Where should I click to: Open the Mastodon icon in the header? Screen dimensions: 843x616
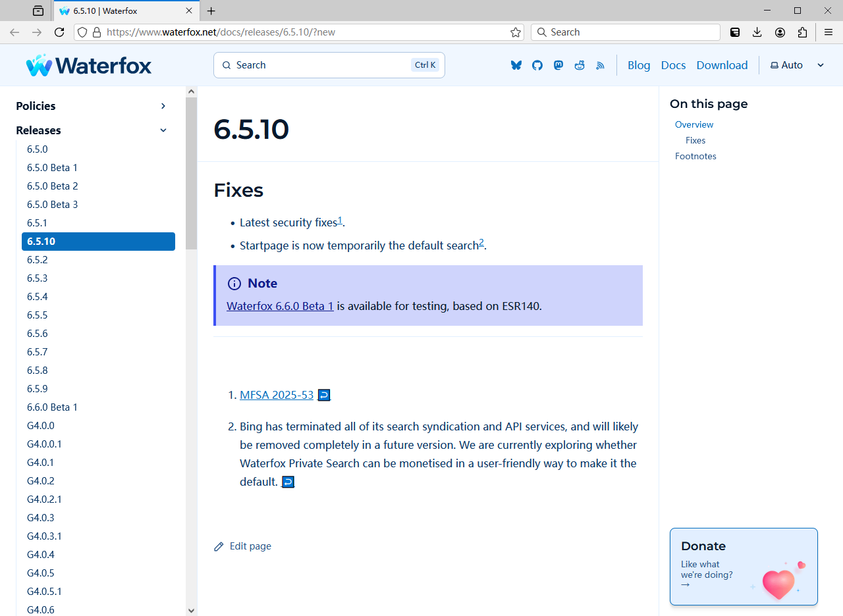(x=558, y=65)
